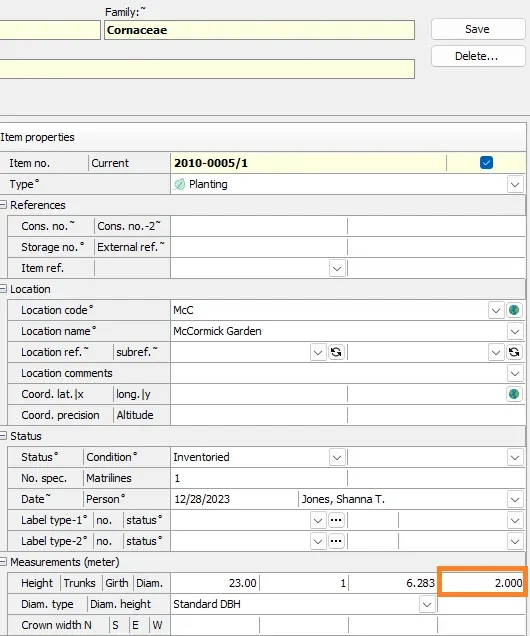The image size is (530, 636).
Task: Expand the Status dropdown showing Inventoried
Action: coord(337,458)
